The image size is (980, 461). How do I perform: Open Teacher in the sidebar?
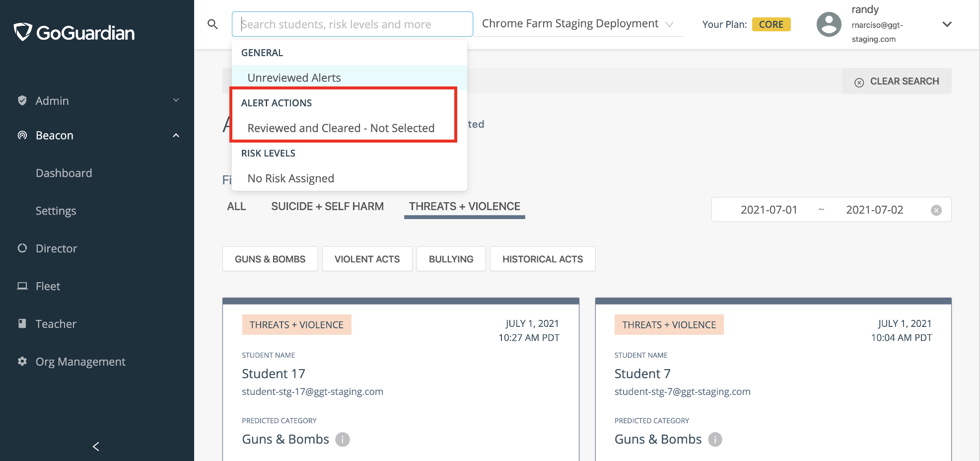(56, 323)
